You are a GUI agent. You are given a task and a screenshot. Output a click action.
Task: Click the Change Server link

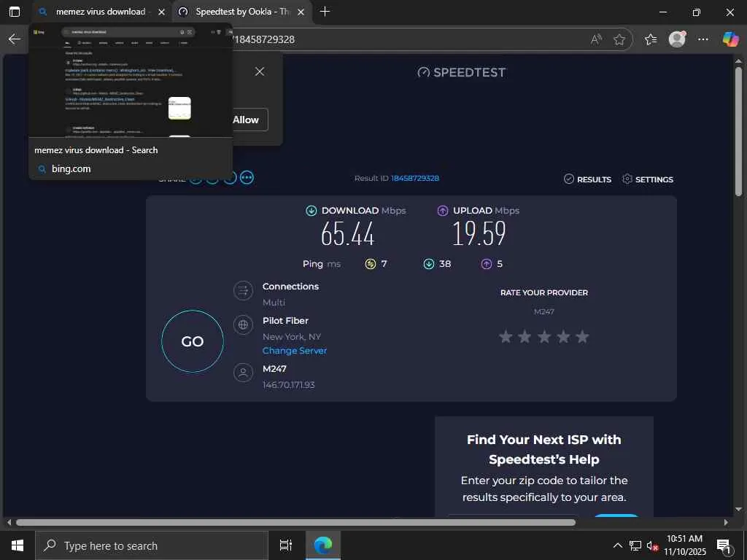pyautogui.click(x=295, y=351)
